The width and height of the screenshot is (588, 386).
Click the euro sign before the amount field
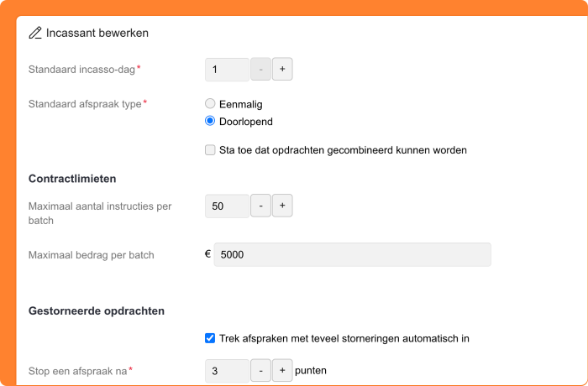click(207, 254)
